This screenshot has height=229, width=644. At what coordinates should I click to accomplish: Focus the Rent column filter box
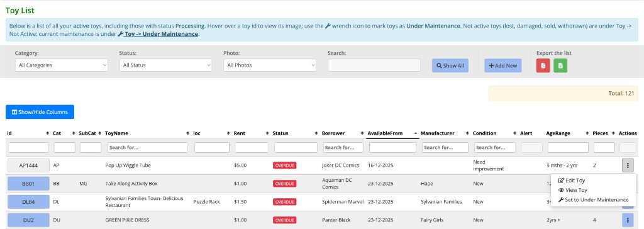pyautogui.click(x=252, y=147)
